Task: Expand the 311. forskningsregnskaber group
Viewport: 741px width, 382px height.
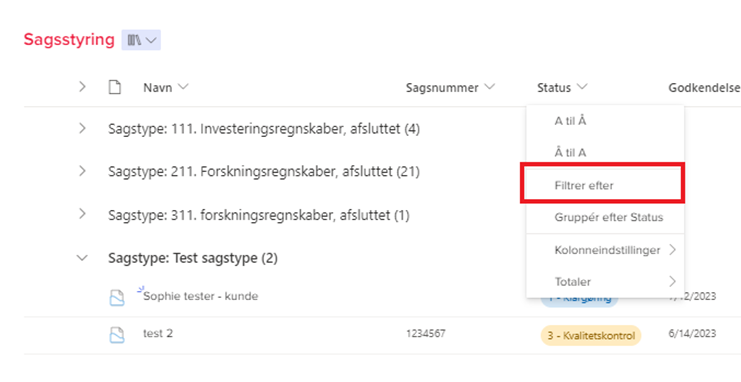Action: 82,214
